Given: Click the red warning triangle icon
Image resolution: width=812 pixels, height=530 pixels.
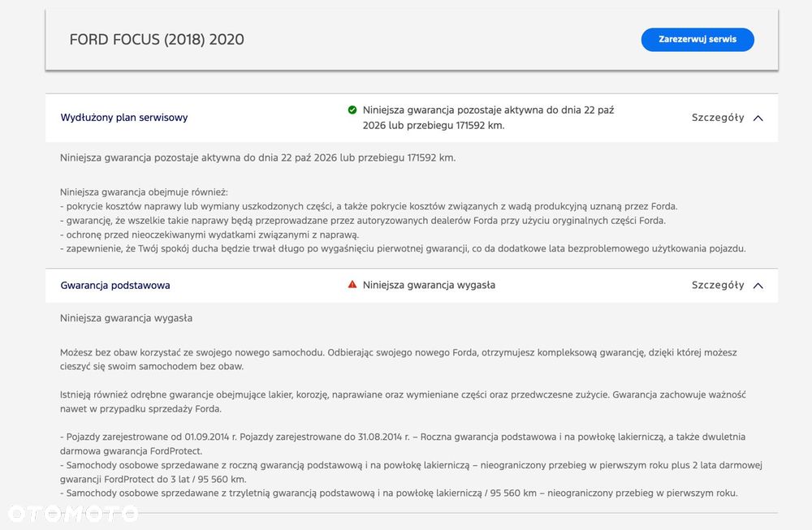Looking at the screenshot, I should 352,285.
